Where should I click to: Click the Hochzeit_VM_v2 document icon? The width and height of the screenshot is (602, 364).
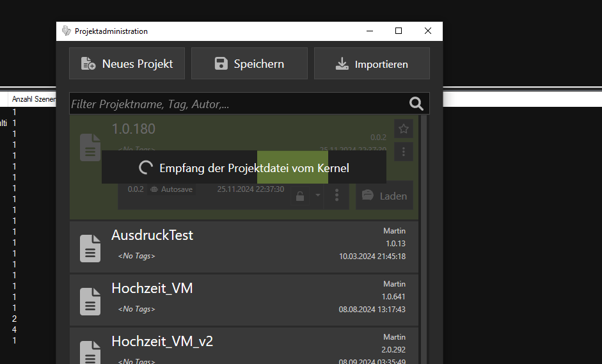90,352
